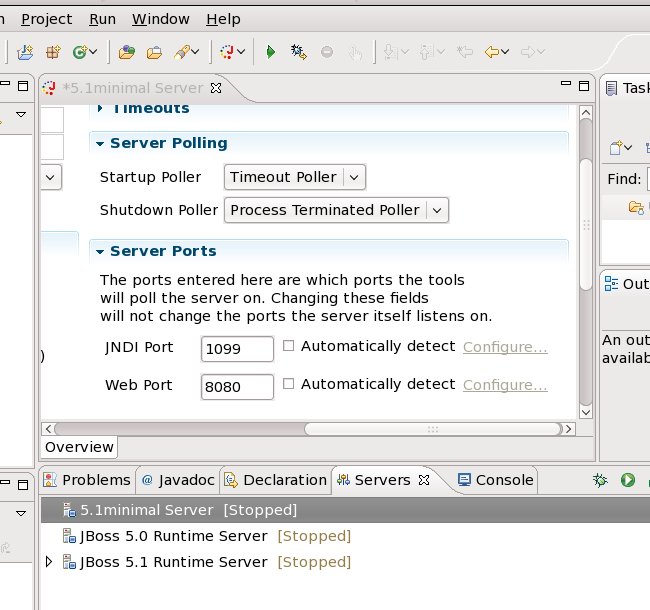650x610 pixels.
Task: Click the editor scroll up arrow
Action: click(x=585, y=112)
